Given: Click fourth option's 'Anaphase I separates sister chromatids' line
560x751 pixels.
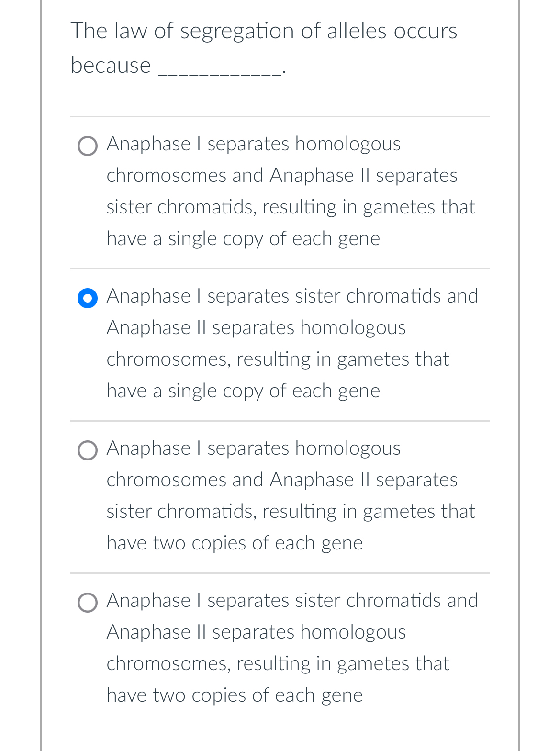Looking at the screenshot, I should tap(292, 601).
